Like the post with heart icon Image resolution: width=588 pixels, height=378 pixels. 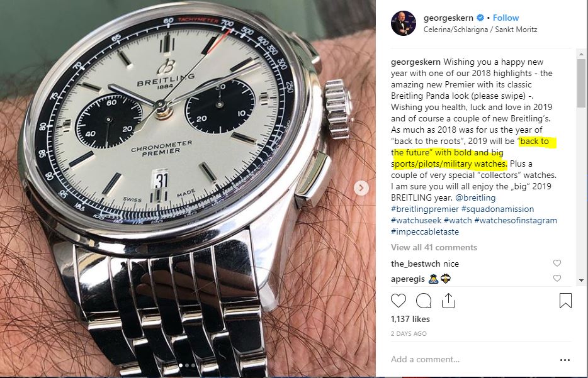click(x=399, y=301)
